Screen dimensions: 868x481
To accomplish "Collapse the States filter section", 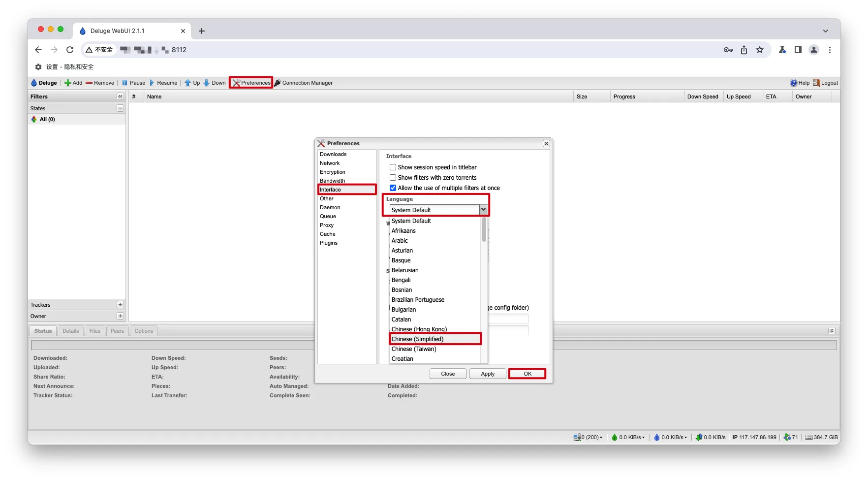I will [x=120, y=108].
